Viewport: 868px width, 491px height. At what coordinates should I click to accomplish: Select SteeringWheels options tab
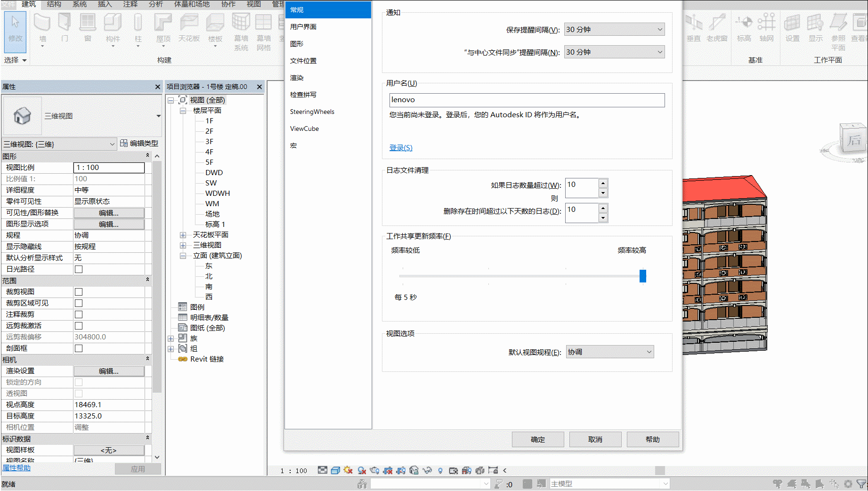[x=328, y=112]
